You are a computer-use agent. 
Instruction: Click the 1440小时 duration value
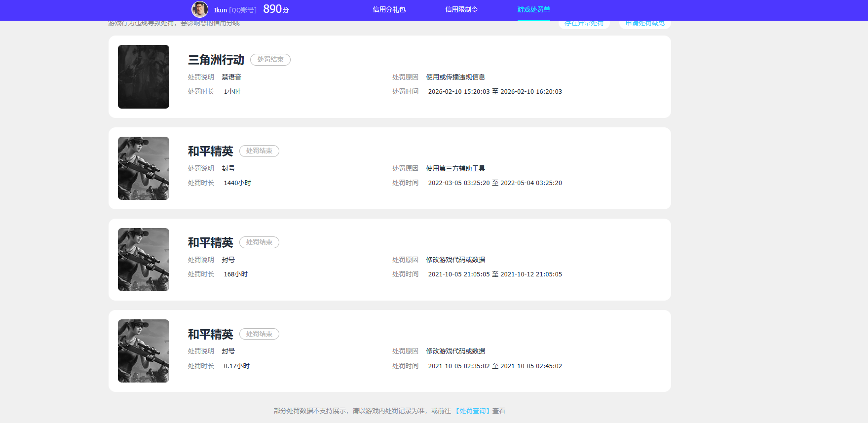(x=237, y=183)
